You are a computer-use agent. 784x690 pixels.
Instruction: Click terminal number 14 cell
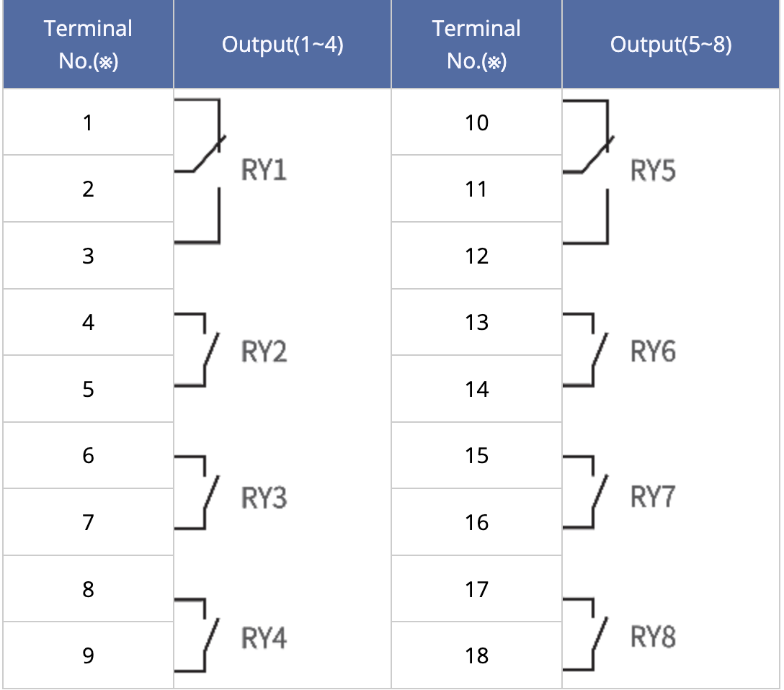[476, 389]
